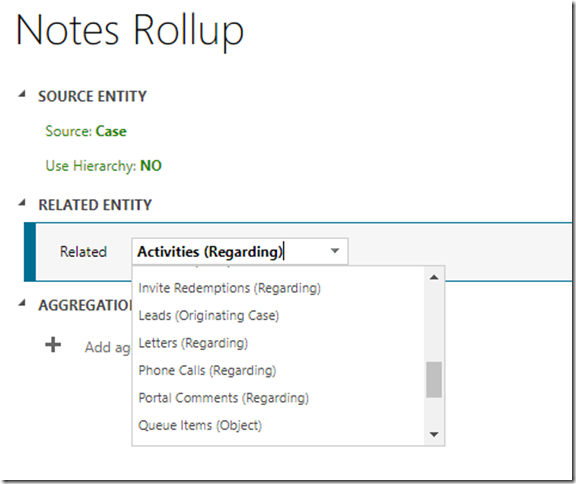Viewport: 576px width, 484px height.
Task: Select Leads (Originating Case) option
Action: coord(208,316)
